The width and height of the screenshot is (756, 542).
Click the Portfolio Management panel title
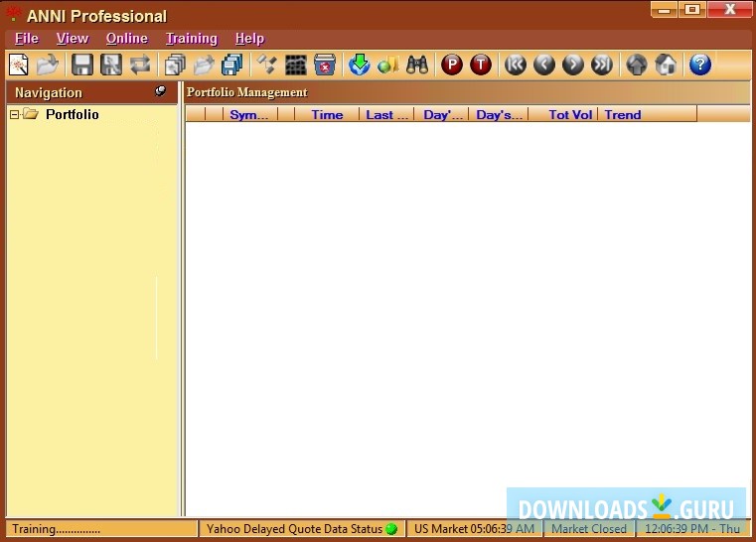point(246,92)
